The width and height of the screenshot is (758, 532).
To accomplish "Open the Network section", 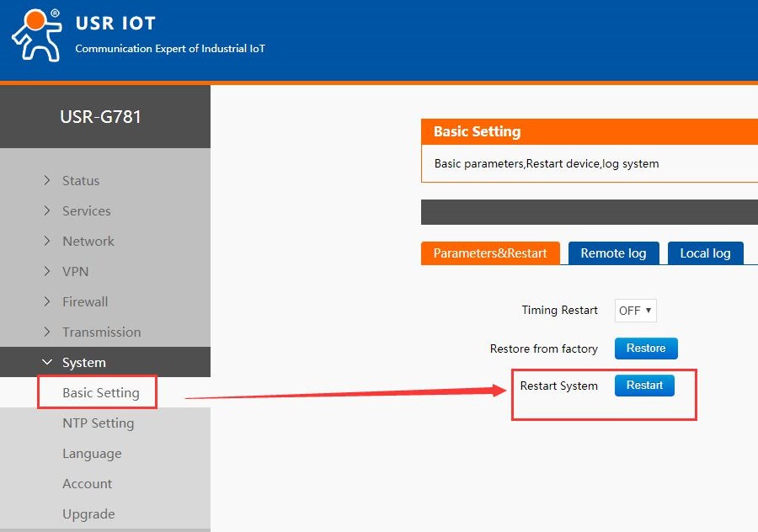I will tap(88, 241).
